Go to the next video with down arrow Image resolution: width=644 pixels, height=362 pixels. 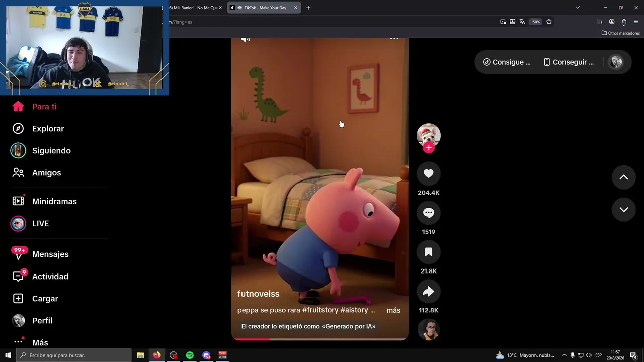click(x=624, y=210)
